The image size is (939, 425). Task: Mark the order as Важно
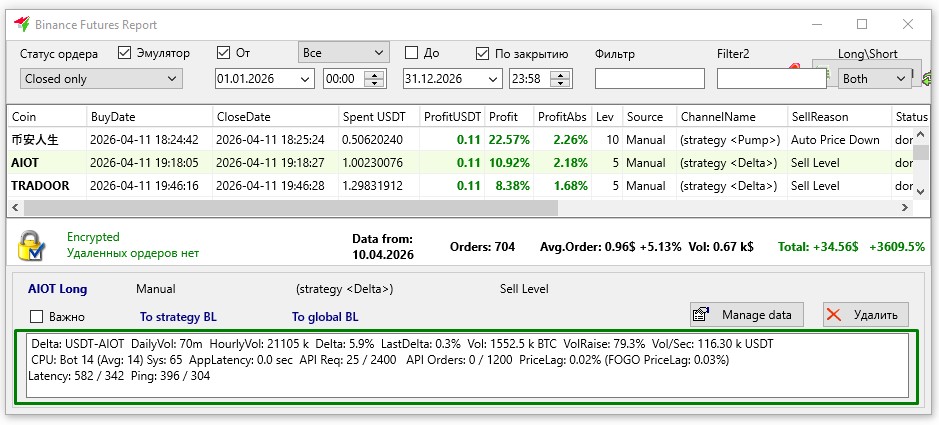coord(38,317)
